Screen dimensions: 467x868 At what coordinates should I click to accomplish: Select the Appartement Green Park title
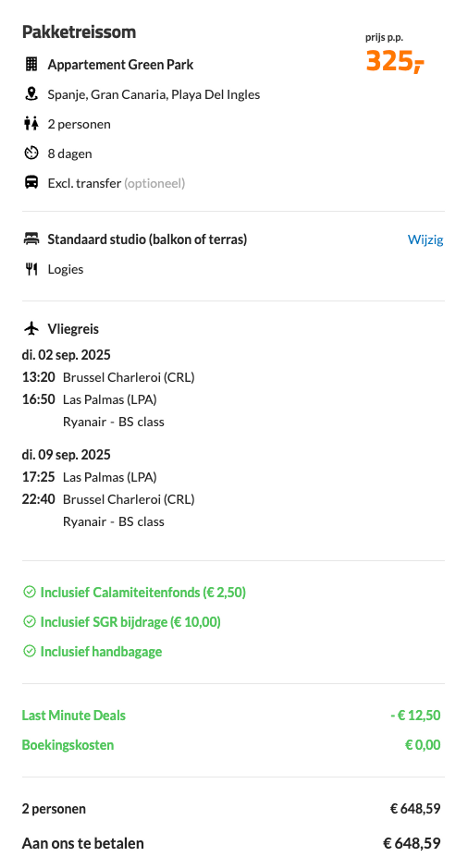point(120,64)
